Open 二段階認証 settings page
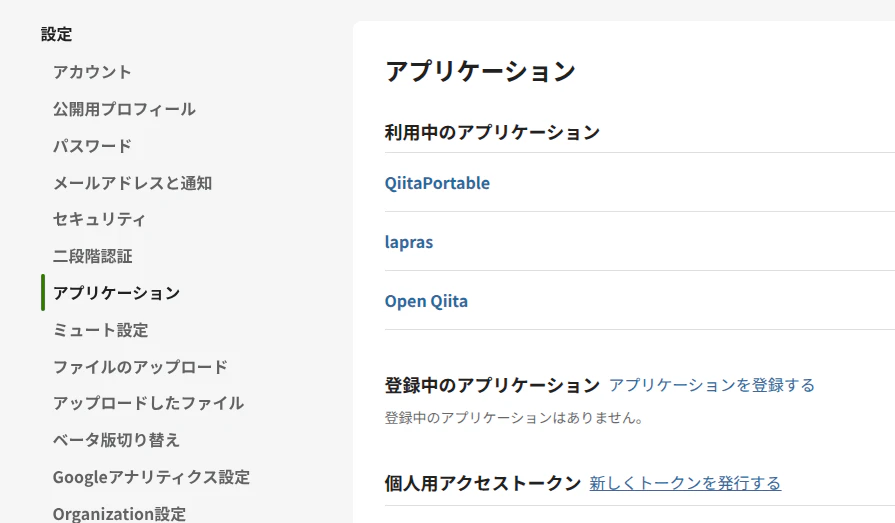The width and height of the screenshot is (895, 523). pyautogui.click(x=92, y=256)
